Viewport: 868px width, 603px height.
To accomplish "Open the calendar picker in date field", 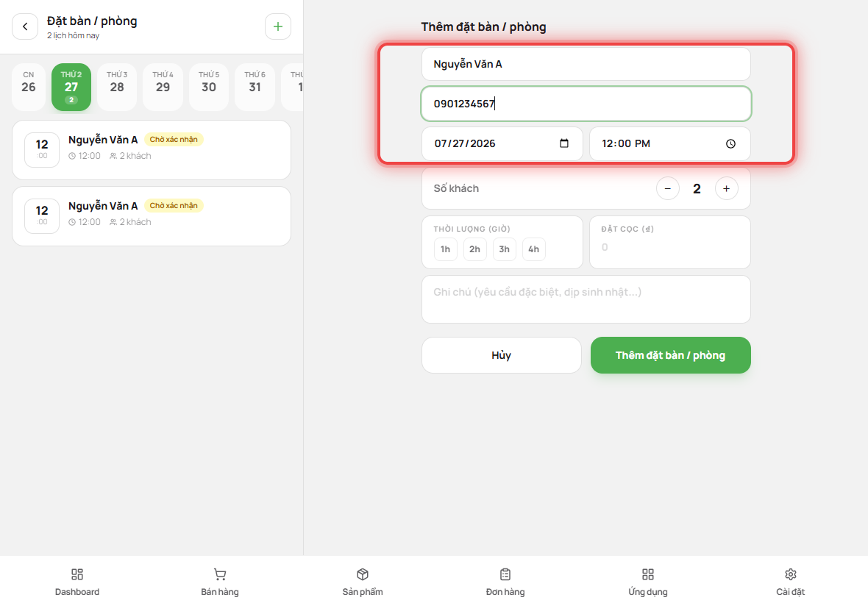I will click(x=564, y=144).
